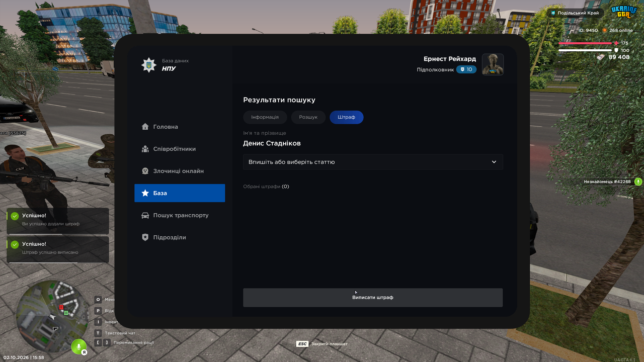Click the face icon beside Злочинці онлайн

145,171
